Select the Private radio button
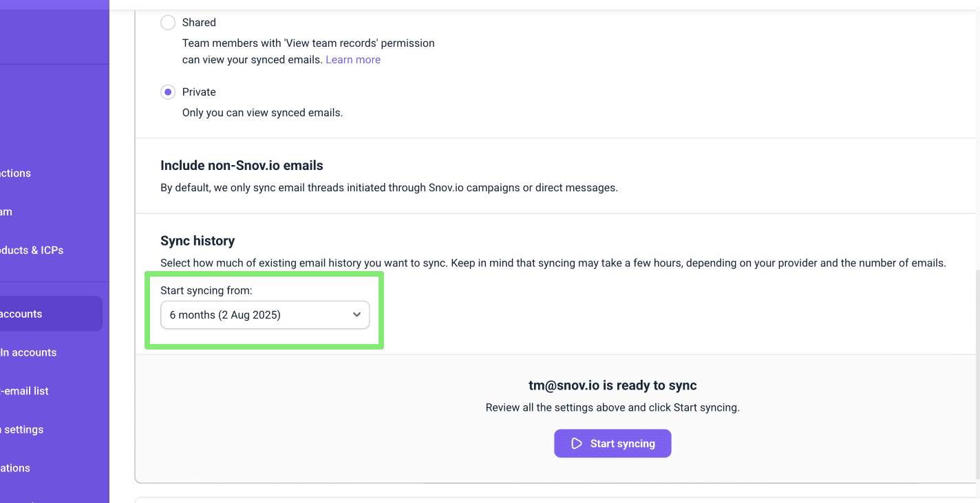The image size is (980, 503). pos(168,92)
